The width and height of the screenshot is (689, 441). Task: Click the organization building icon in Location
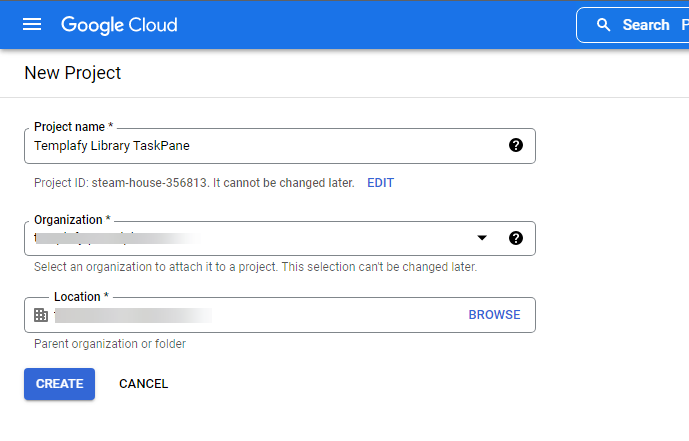[41, 315]
